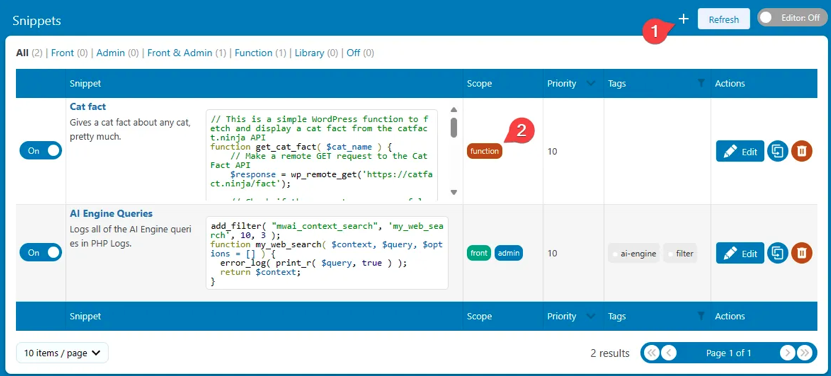Filter snippets by Function
This screenshot has width=831, height=376.
click(x=253, y=53)
